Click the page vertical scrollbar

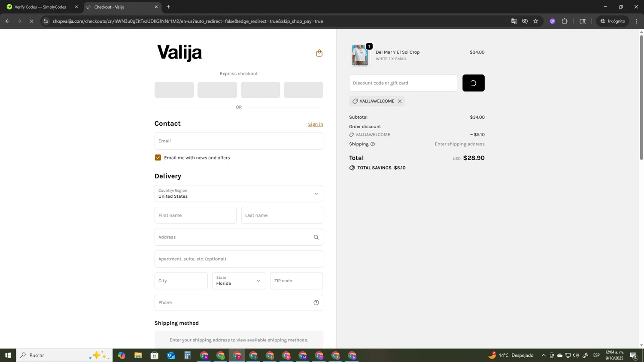click(x=641, y=98)
